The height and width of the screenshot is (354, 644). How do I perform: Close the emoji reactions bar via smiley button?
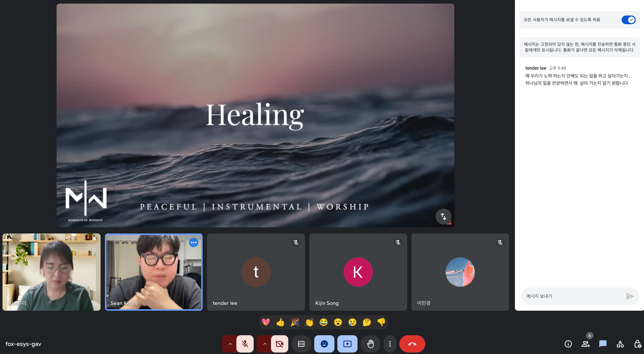(x=324, y=344)
